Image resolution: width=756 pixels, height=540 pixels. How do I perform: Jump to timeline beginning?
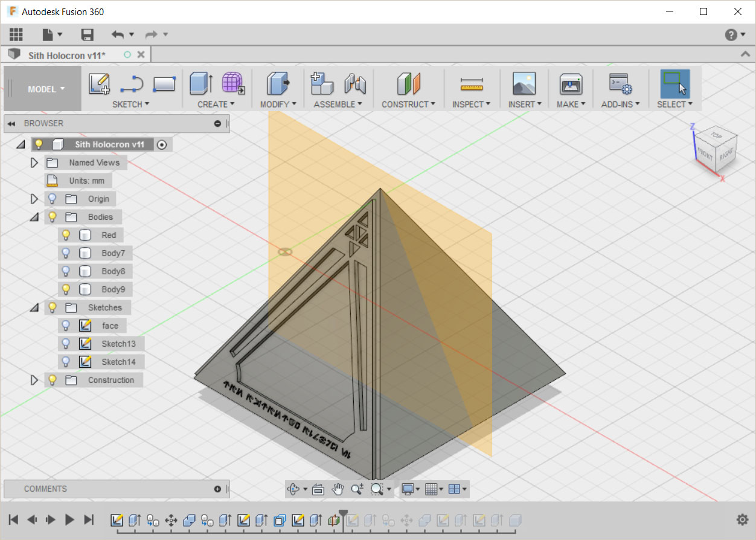pyautogui.click(x=13, y=519)
